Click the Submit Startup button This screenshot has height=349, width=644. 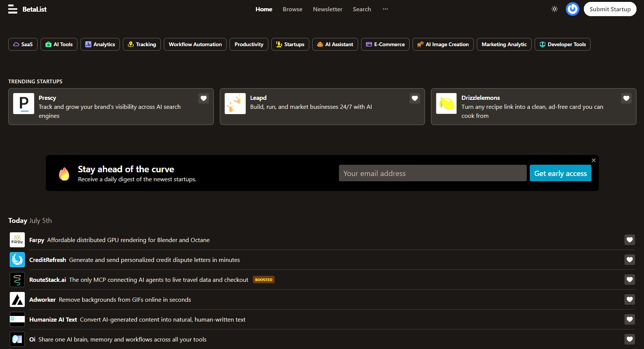pos(610,9)
